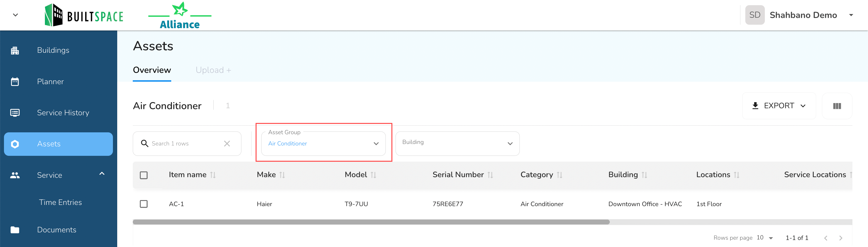
Task: Open Service History in sidebar
Action: [63, 113]
